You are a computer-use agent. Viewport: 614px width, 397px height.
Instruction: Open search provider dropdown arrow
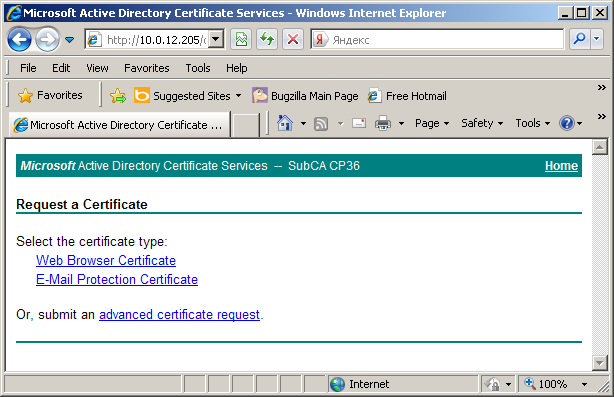(x=597, y=39)
